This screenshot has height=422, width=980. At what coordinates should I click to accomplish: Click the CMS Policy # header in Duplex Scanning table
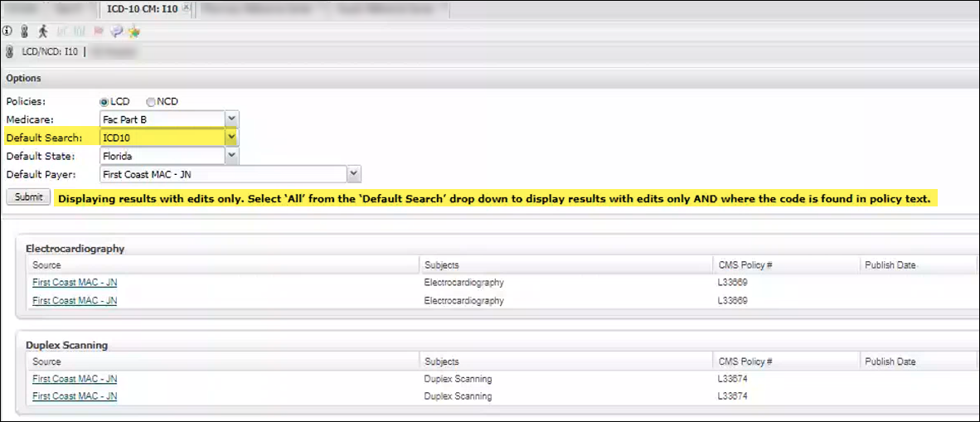[x=745, y=361]
